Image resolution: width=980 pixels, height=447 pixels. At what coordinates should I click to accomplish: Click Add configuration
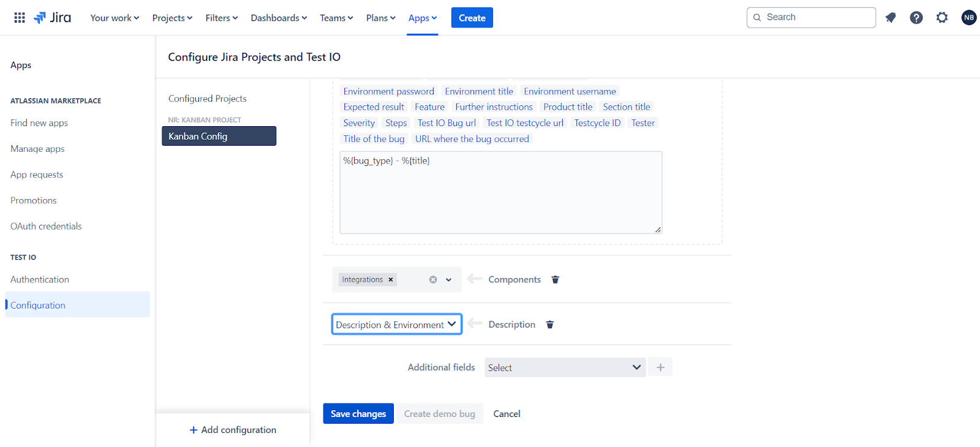click(233, 430)
